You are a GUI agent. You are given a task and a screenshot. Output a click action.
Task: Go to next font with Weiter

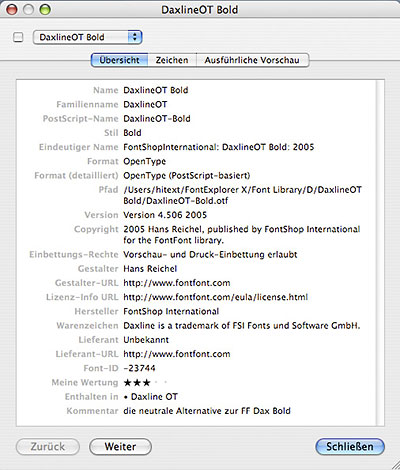[x=120, y=447]
